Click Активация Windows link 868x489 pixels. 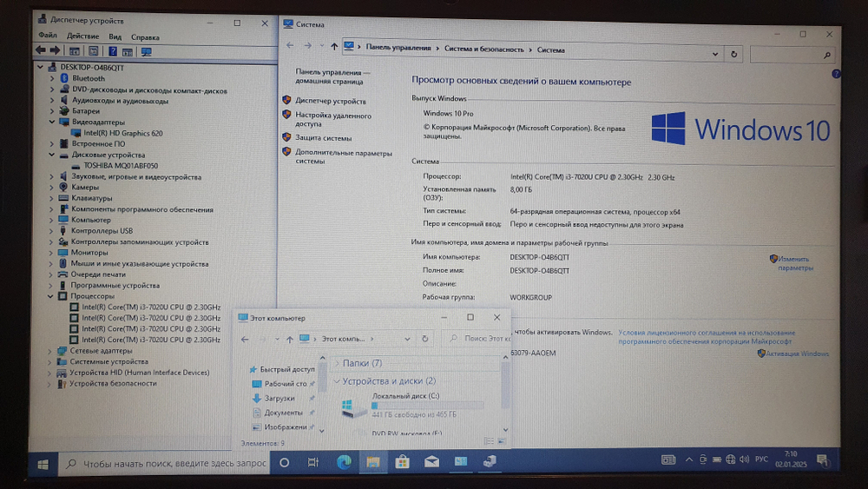797,354
